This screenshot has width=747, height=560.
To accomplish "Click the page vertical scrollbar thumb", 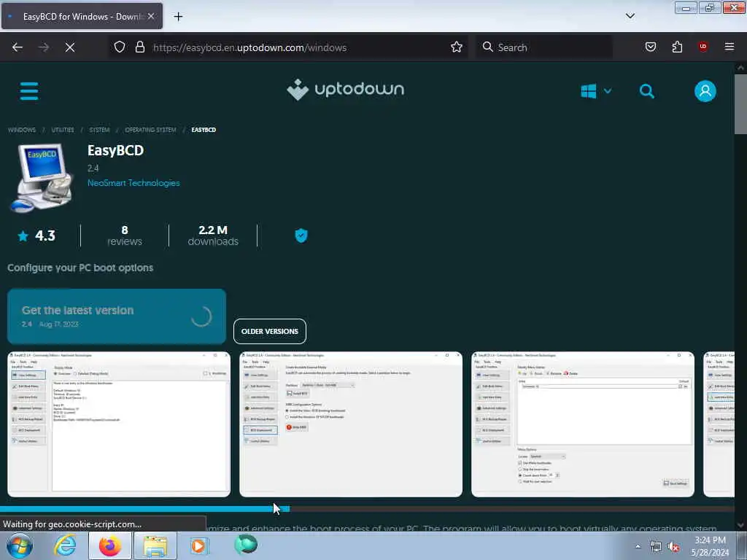I will (740, 104).
